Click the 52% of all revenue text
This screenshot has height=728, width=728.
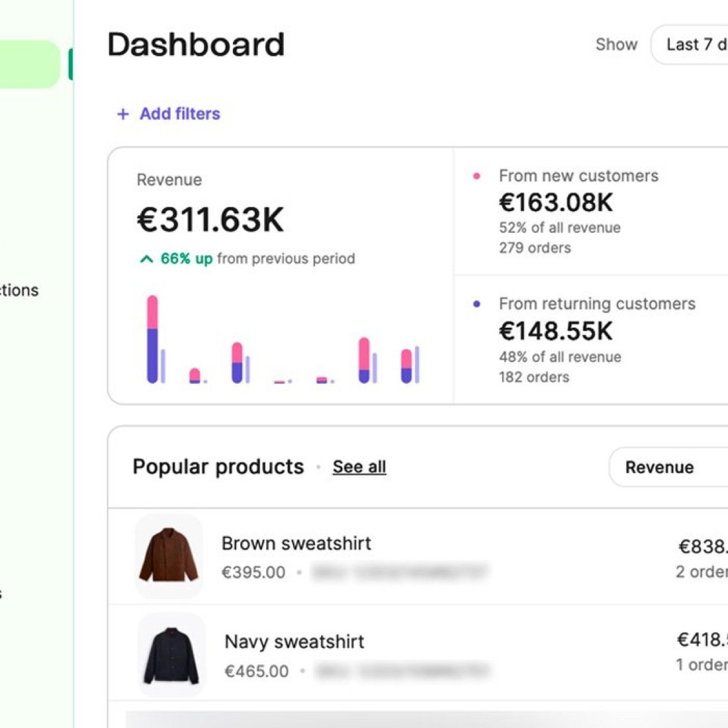coord(560,228)
